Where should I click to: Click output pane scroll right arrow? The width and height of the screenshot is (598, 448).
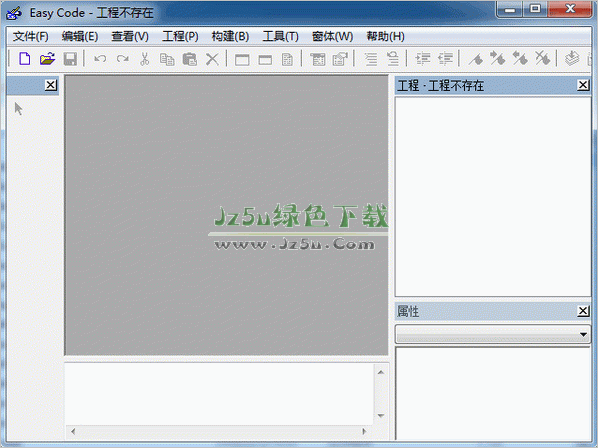(364, 432)
